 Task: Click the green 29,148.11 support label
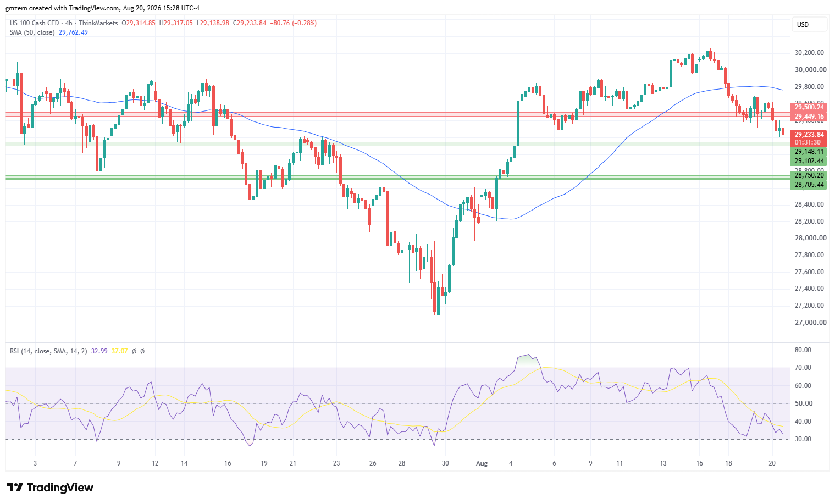pos(809,152)
